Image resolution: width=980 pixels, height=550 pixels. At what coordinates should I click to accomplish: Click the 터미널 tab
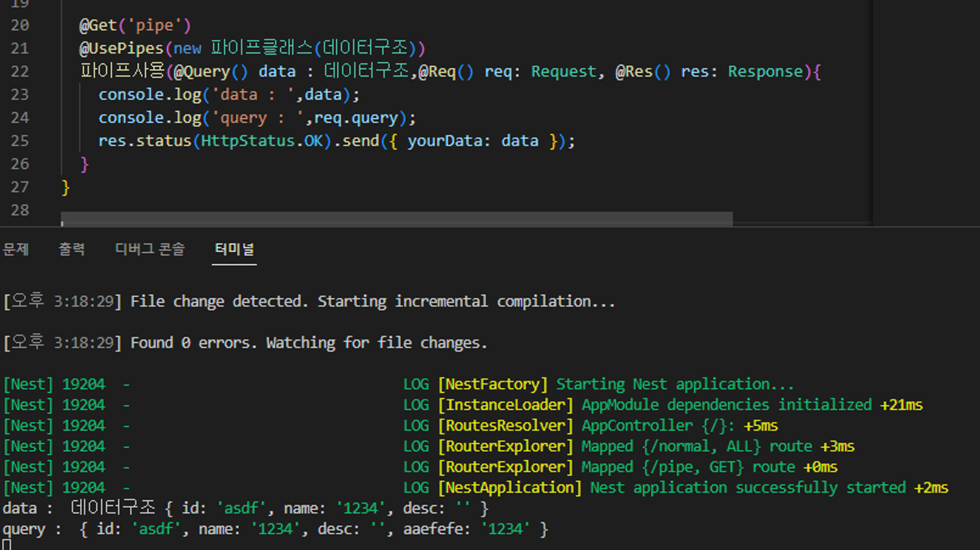coord(234,249)
